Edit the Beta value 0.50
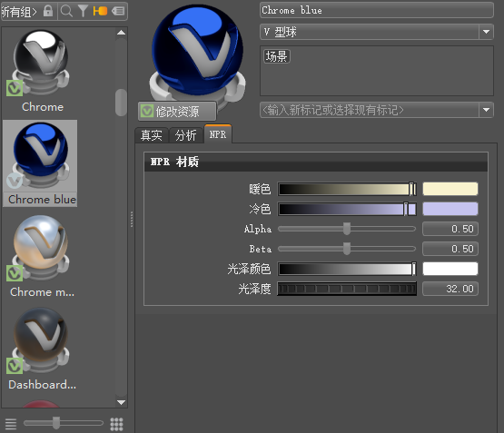The width and height of the screenshot is (504, 433). [x=450, y=249]
